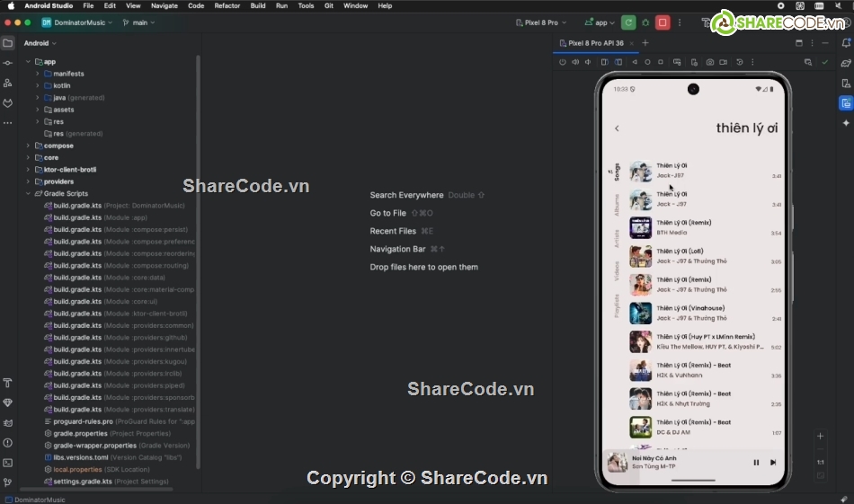Open the Logcat cat icon
This screenshot has height=504, width=854.
[x=7, y=423]
